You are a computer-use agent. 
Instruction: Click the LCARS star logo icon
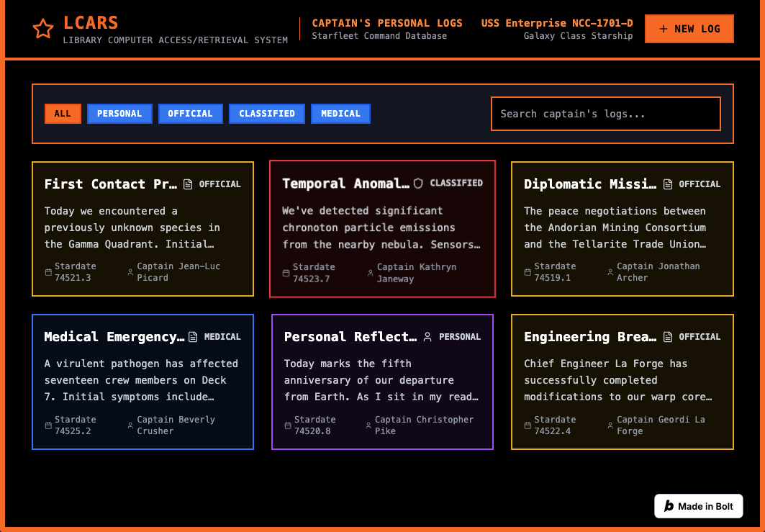click(43, 30)
